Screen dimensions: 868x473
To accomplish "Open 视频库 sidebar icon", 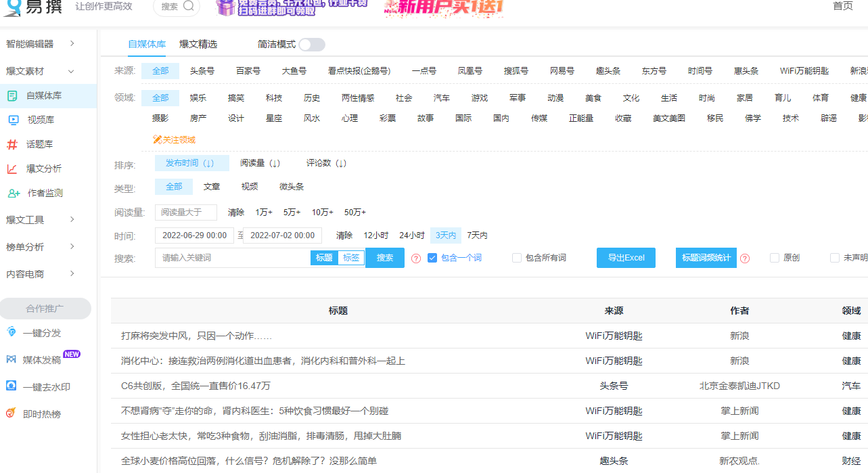I will coord(13,120).
